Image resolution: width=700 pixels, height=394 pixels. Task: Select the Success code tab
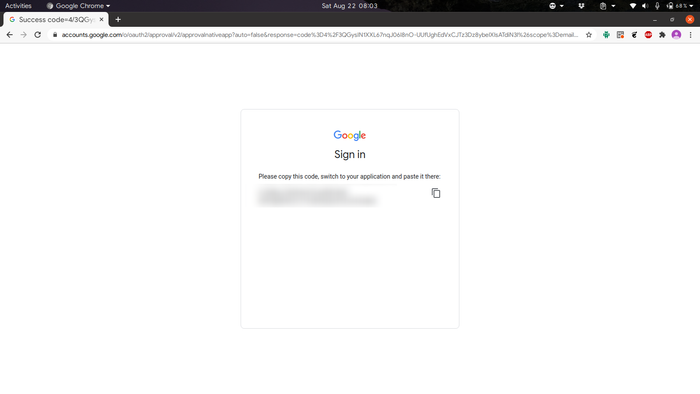pyautogui.click(x=56, y=20)
